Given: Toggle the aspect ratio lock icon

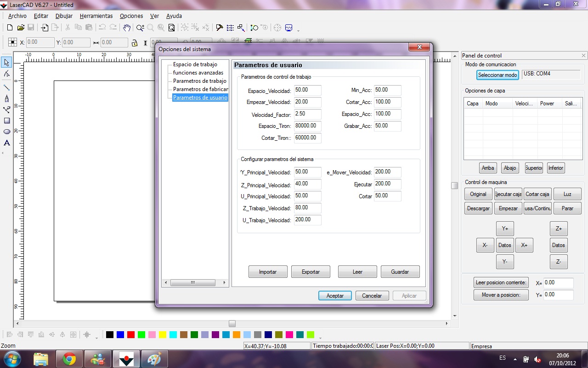Looking at the screenshot, I should point(134,43).
